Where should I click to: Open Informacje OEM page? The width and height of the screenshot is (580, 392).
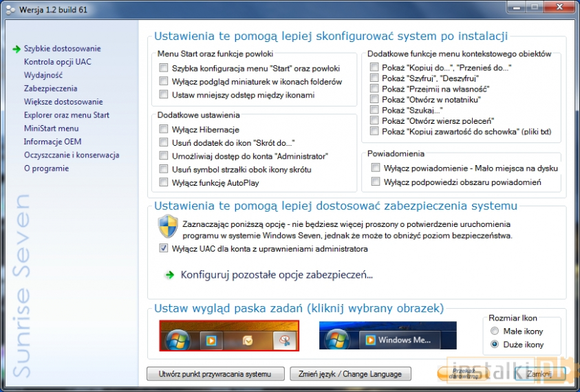[52, 142]
